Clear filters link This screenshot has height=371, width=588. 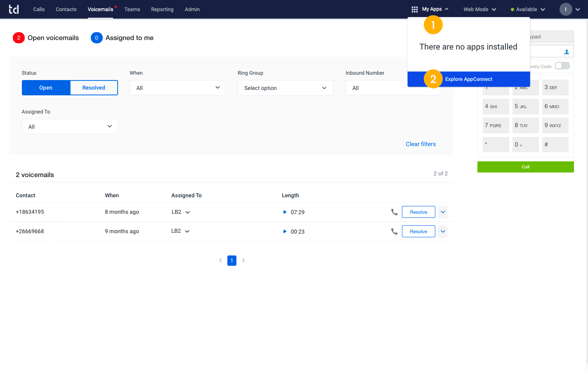click(x=420, y=144)
